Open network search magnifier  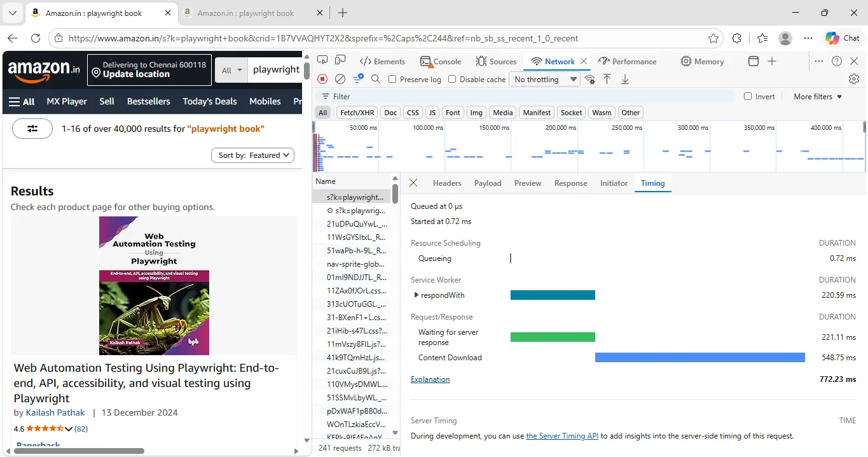click(376, 79)
